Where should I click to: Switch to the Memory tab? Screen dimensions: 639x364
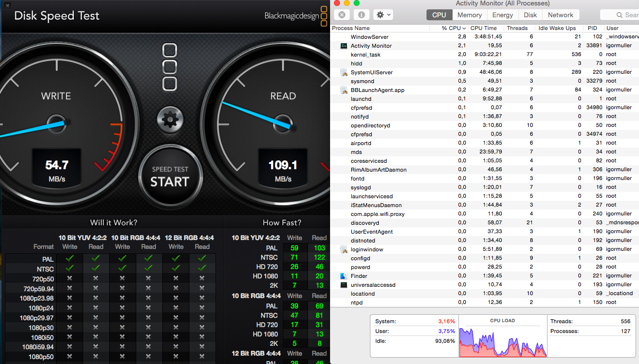point(469,15)
